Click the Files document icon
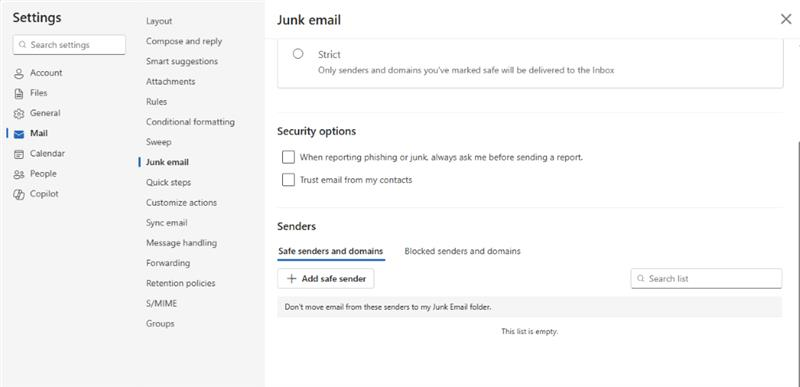This screenshot has height=387, width=800. [x=19, y=93]
